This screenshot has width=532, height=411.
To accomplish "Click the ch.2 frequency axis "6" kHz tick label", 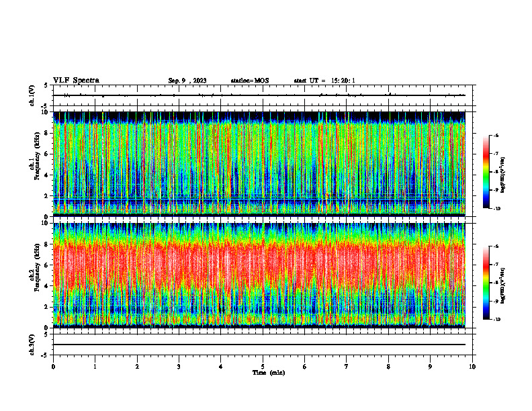I will pyautogui.click(x=47, y=265).
